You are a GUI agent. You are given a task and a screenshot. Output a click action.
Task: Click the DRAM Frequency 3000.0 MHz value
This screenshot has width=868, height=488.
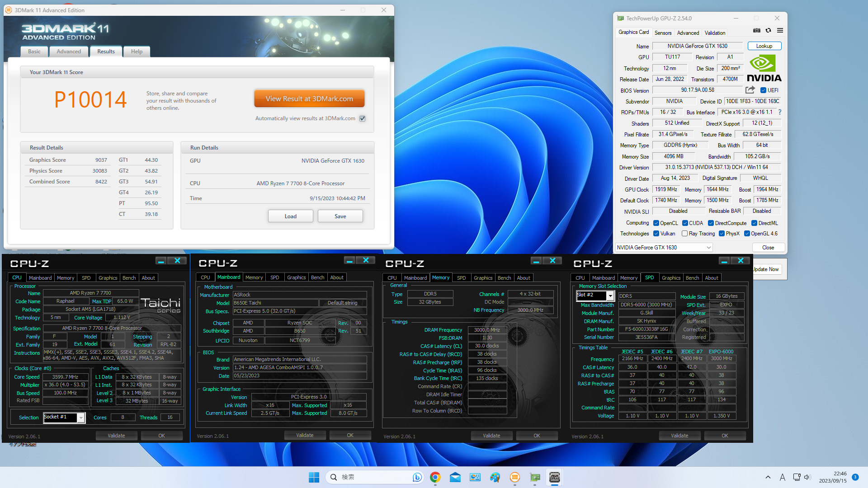(x=487, y=330)
